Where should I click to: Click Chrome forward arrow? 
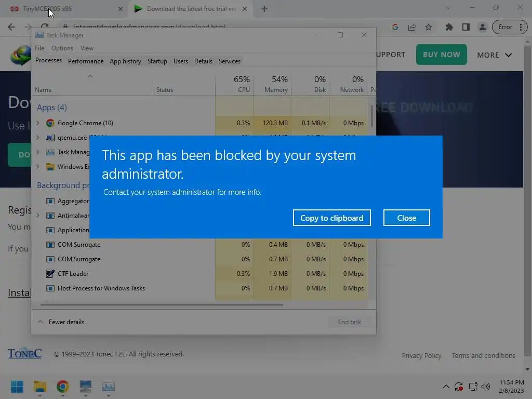28,27
